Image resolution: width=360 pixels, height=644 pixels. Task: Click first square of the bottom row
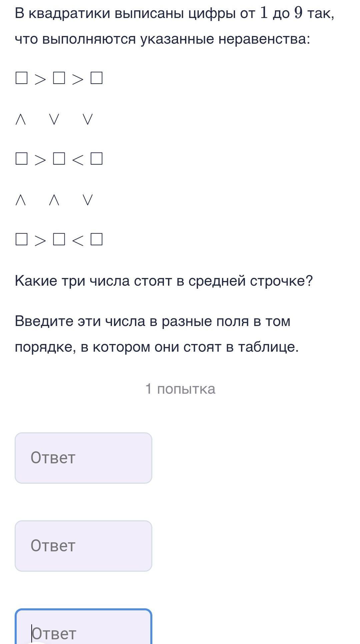point(21,239)
